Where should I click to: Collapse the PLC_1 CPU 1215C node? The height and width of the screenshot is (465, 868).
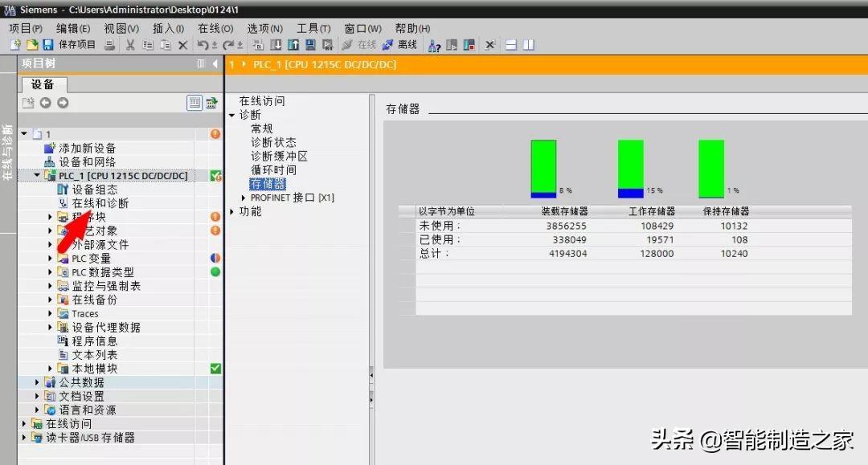click(37, 175)
